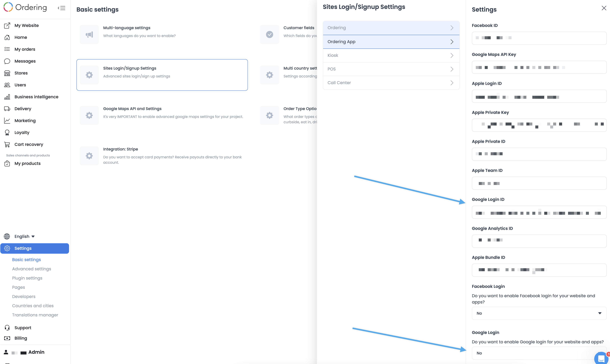This screenshot has height=364, width=610.
Task: Open the live chat support bubble
Action: (601, 359)
